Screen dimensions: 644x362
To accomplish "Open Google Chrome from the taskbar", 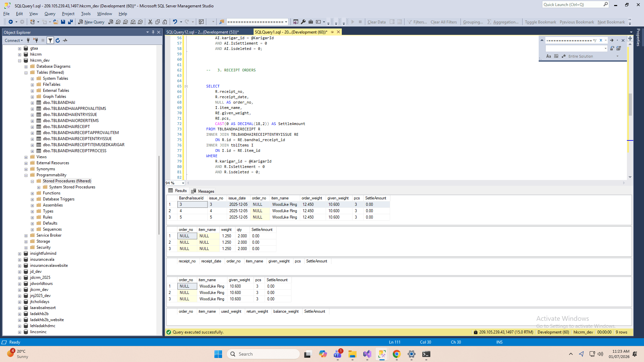I will 396,354.
